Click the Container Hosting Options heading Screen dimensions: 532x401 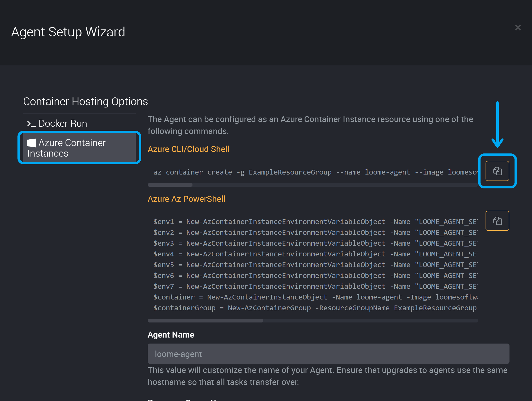pyautogui.click(x=85, y=102)
